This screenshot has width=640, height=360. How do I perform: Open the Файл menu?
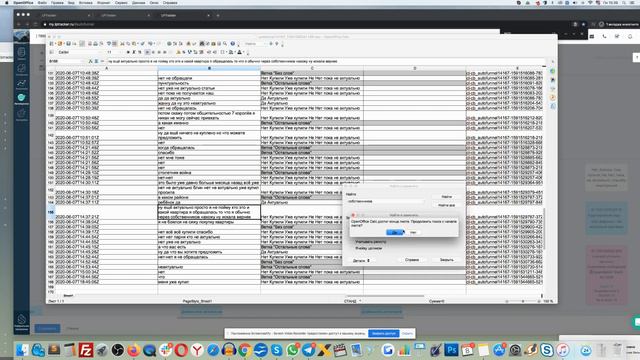point(42,2)
